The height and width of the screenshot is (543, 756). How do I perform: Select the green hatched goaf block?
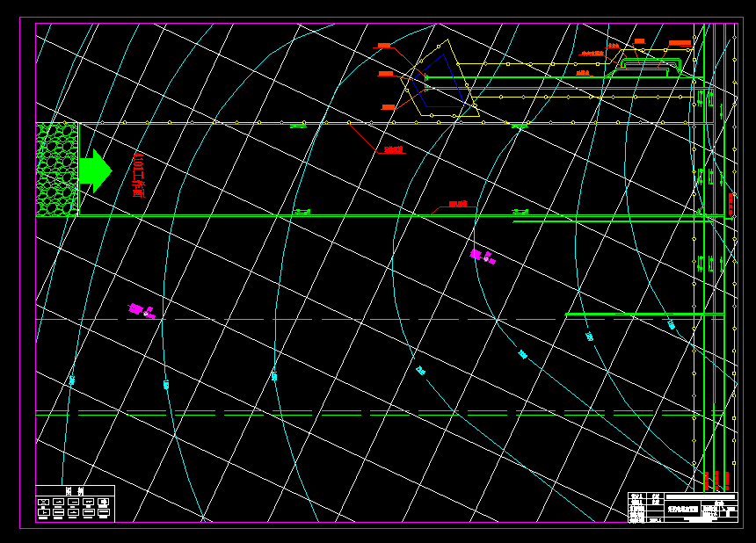coord(57,170)
